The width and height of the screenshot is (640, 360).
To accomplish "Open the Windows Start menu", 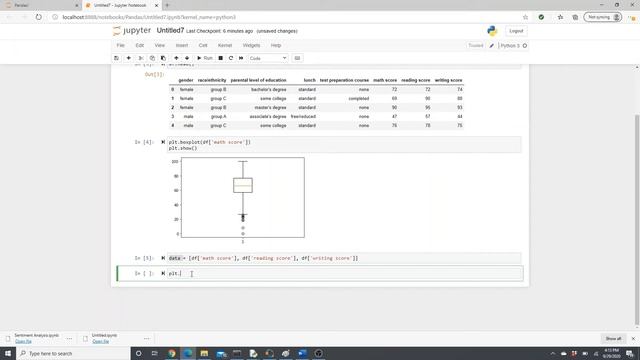I will (x=8, y=353).
